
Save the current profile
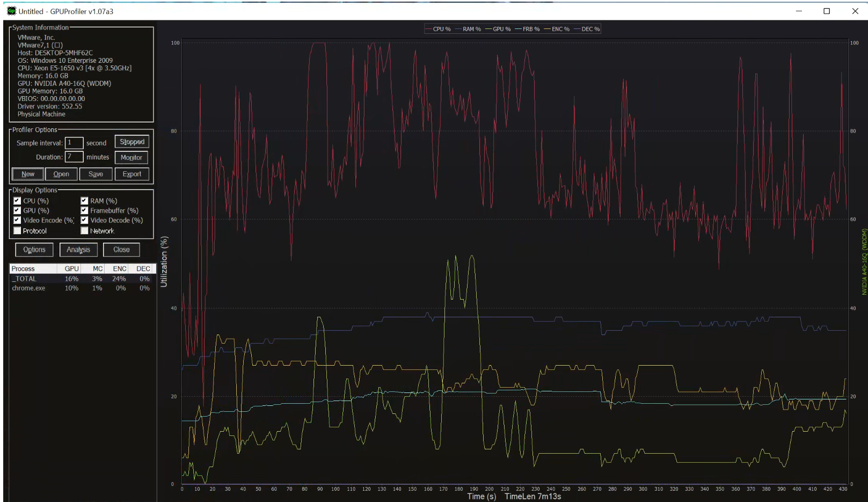click(96, 174)
